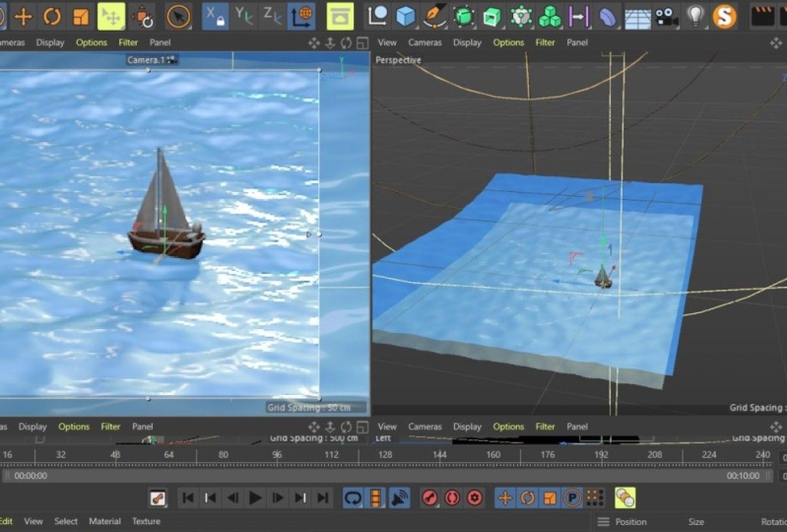This screenshot has height=532, width=787.
Task: Add a Light object
Action: [x=695, y=16]
